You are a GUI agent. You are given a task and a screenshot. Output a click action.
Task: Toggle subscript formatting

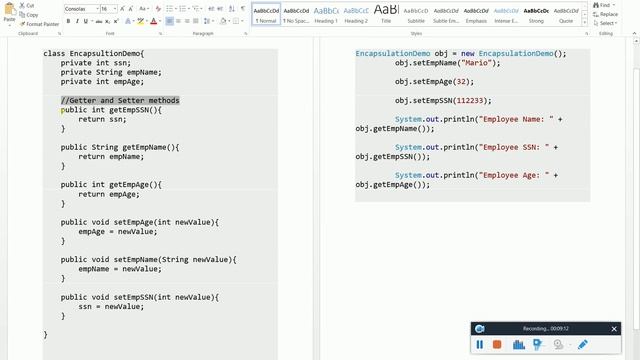point(107,21)
